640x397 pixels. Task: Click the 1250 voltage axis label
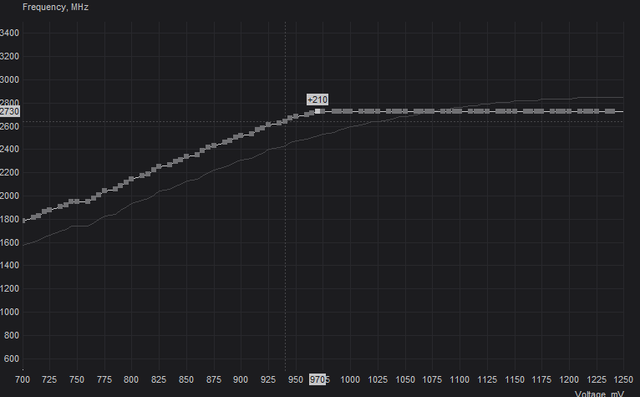[x=623, y=379]
